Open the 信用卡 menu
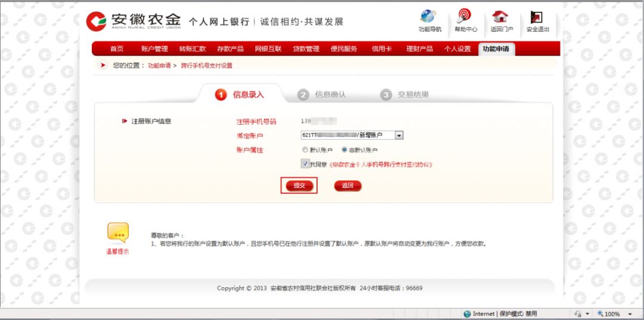This screenshot has height=320, width=644. (x=382, y=49)
